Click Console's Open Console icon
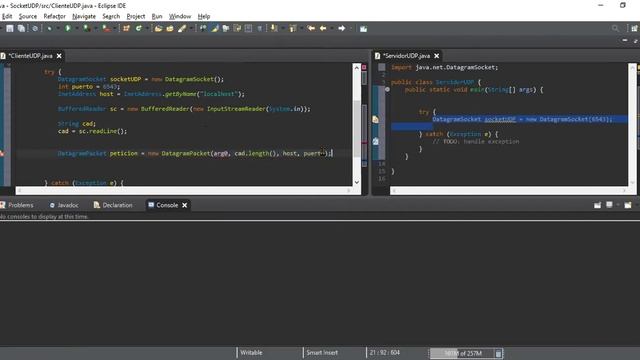The image size is (640, 360). [x=628, y=205]
